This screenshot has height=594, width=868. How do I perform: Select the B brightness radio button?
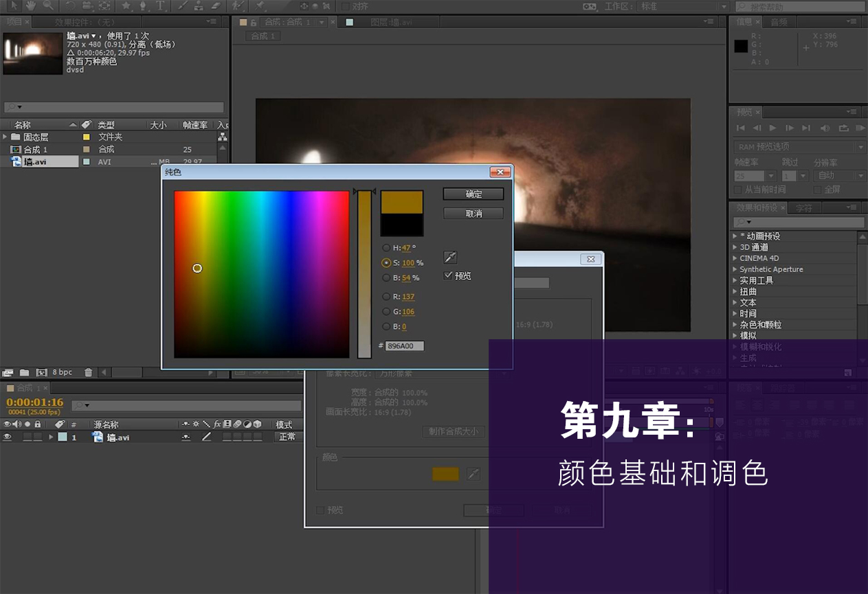tap(386, 278)
